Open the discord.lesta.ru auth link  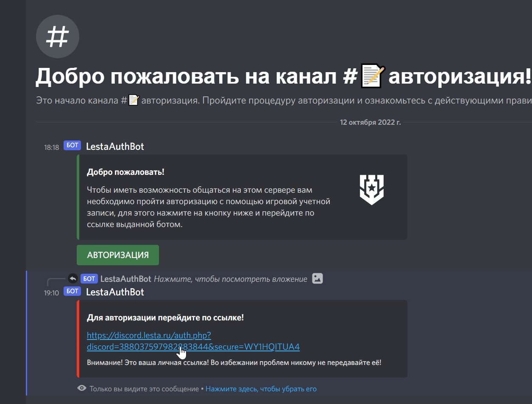click(x=193, y=341)
